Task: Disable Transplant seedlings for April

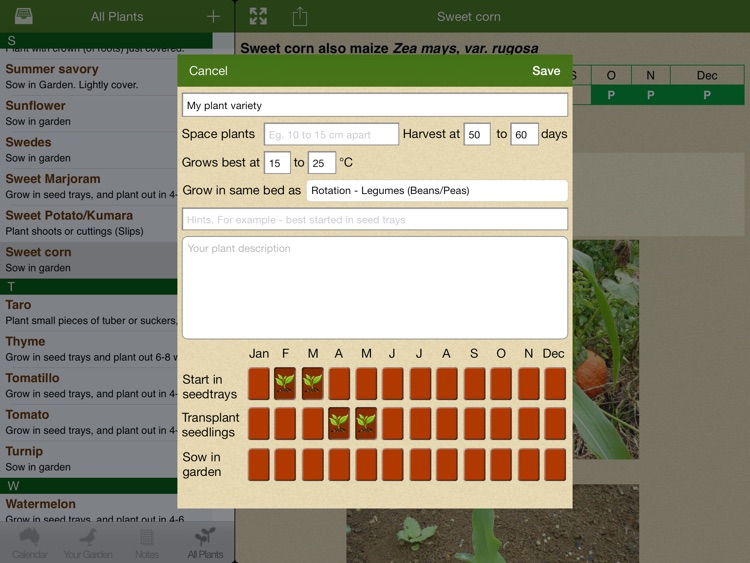Action: (339, 424)
